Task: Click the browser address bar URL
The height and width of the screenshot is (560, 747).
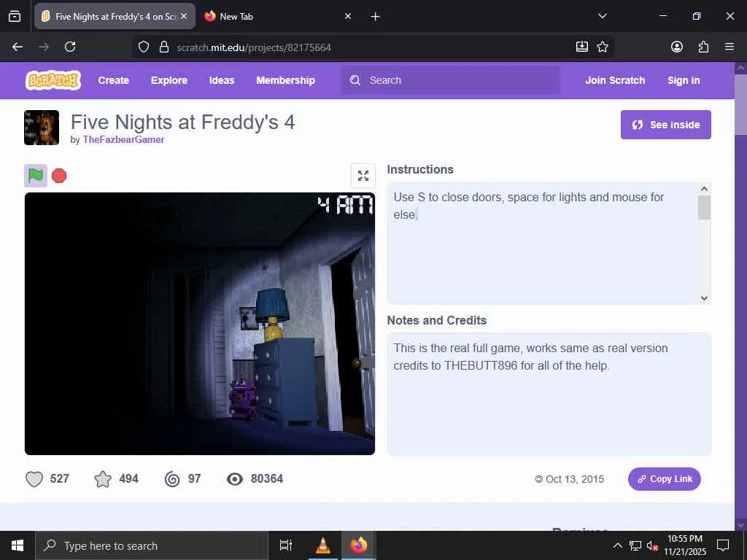Action: click(x=253, y=47)
